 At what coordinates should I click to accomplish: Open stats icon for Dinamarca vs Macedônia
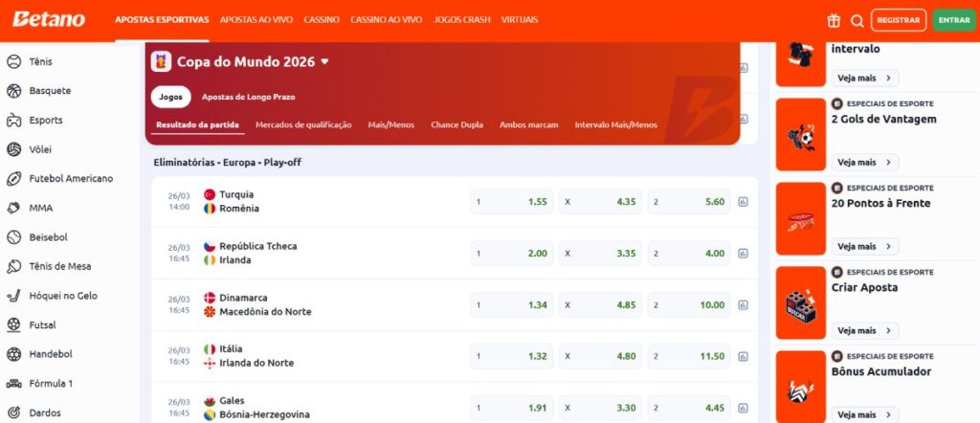pos(743,305)
